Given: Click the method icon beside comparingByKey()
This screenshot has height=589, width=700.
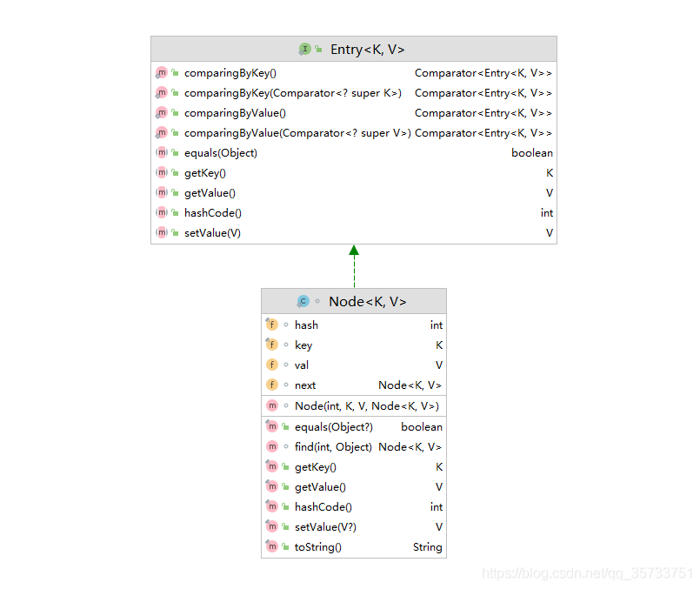Looking at the screenshot, I should coord(162,73).
